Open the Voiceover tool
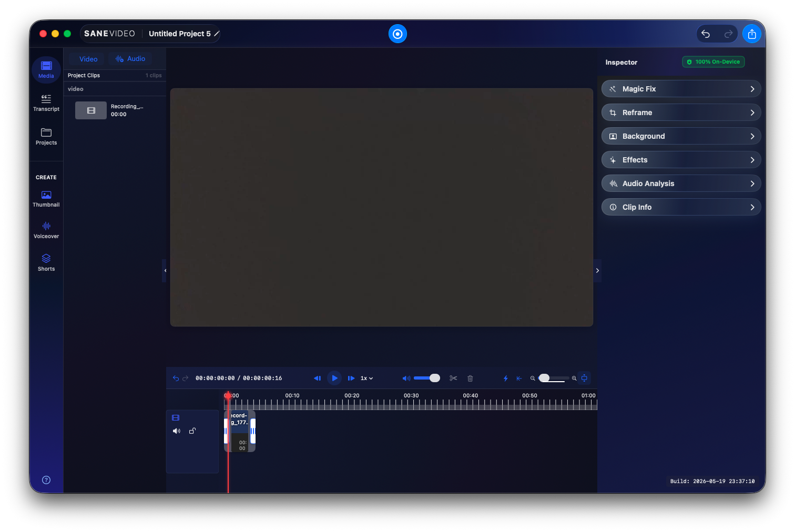 click(x=46, y=230)
